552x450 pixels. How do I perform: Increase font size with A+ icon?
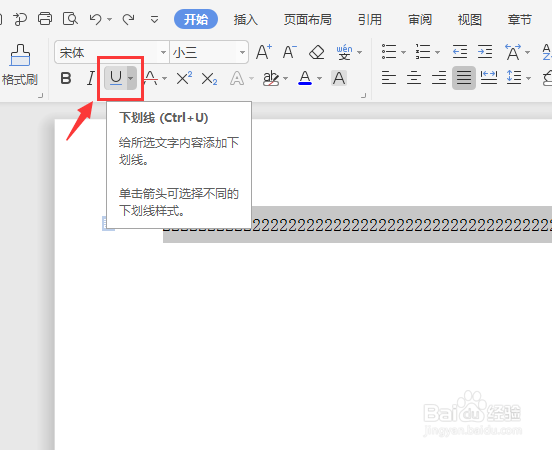(x=264, y=52)
